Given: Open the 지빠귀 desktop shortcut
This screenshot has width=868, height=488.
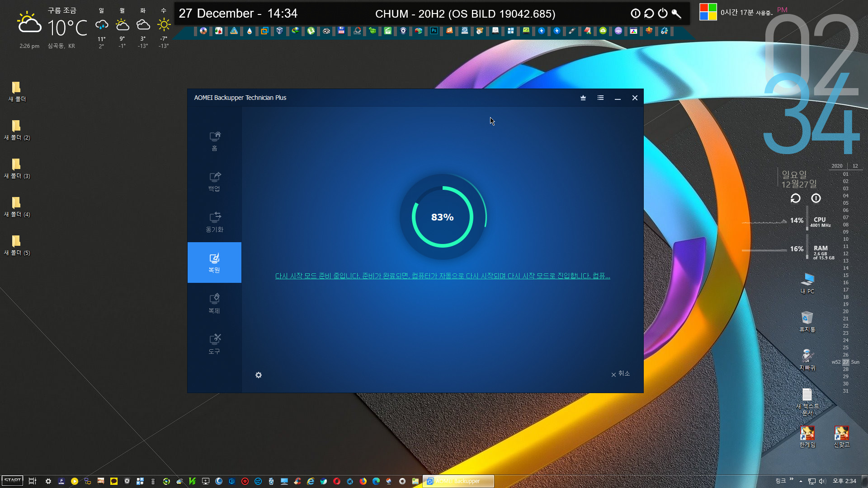Looking at the screenshot, I should pyautogui.click(x=807, y=360).
